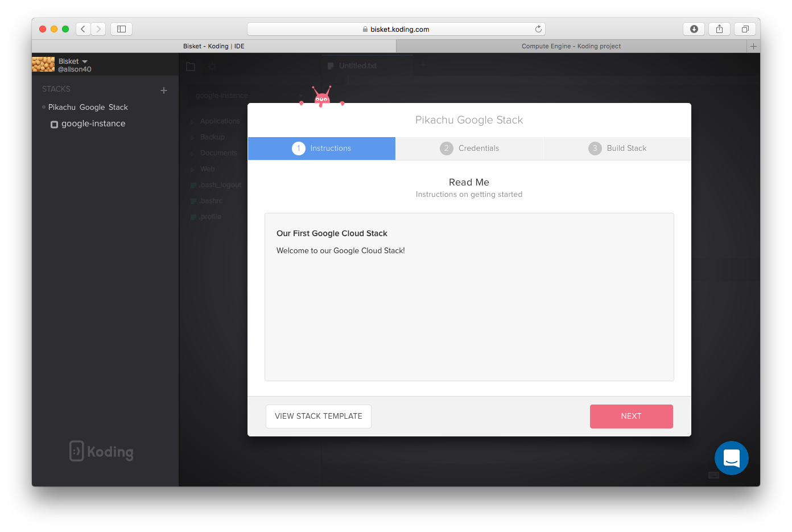Click VIEW STACK TEMPLATE button
Image resolution: width=792 pixels, height=532 pixels.
click(319, 416)
